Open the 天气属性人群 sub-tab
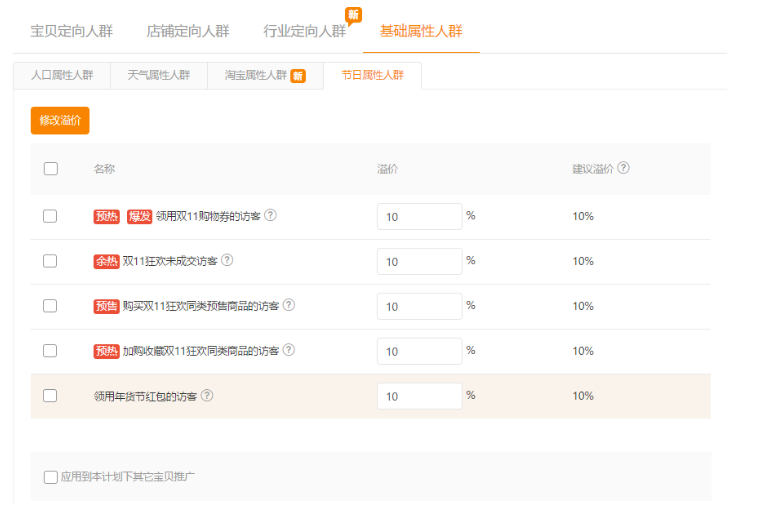The height and width of the screenshot is (512, 764). (x=158, y=75)
